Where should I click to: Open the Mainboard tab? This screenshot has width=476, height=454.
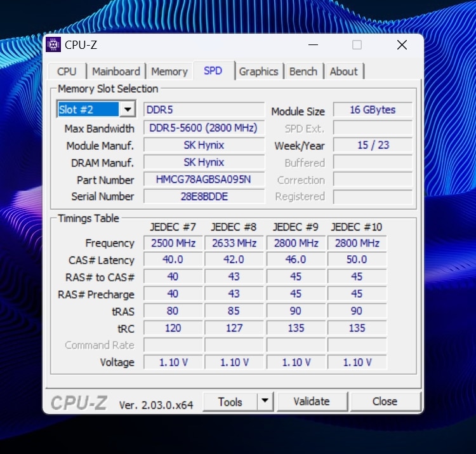[116, 72]
